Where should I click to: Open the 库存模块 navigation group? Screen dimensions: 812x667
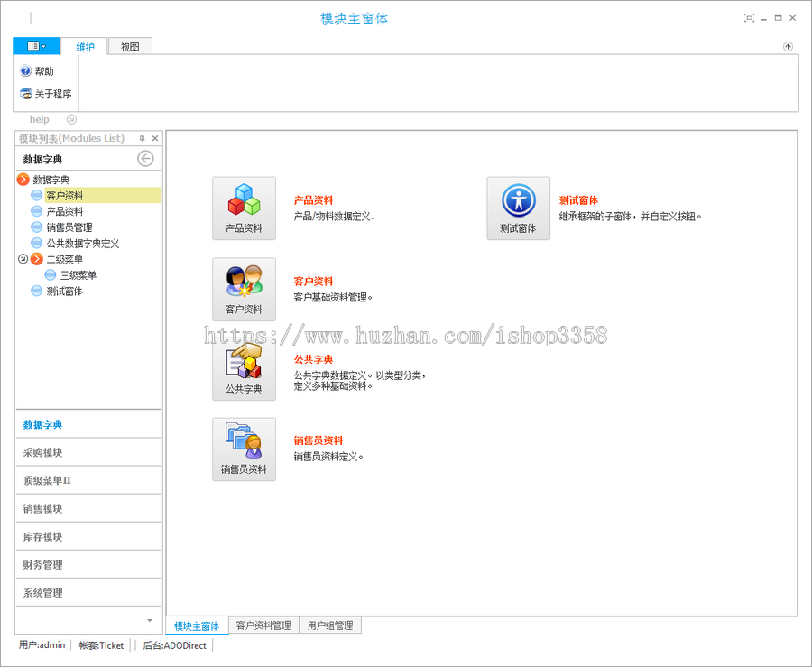pos(88,536)
